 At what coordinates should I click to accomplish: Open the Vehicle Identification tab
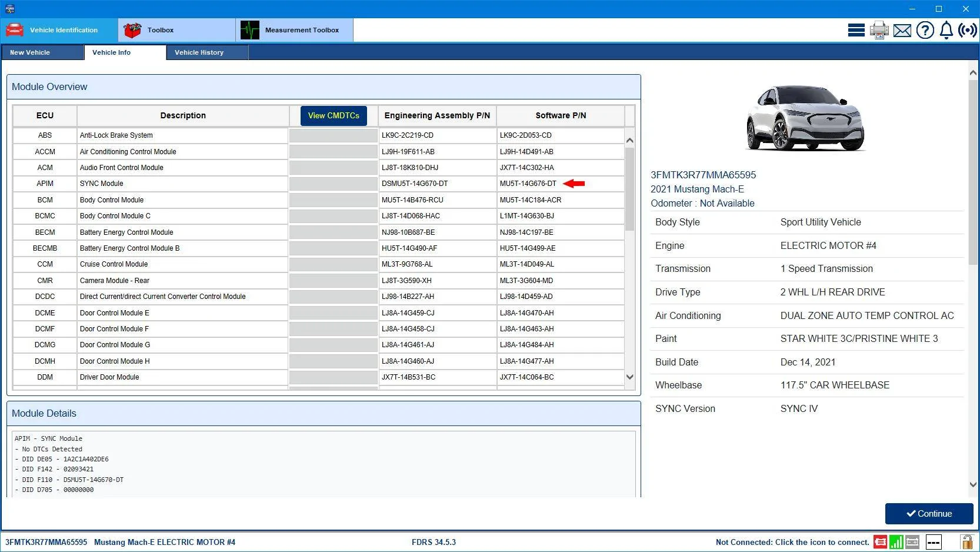(59, 30)
